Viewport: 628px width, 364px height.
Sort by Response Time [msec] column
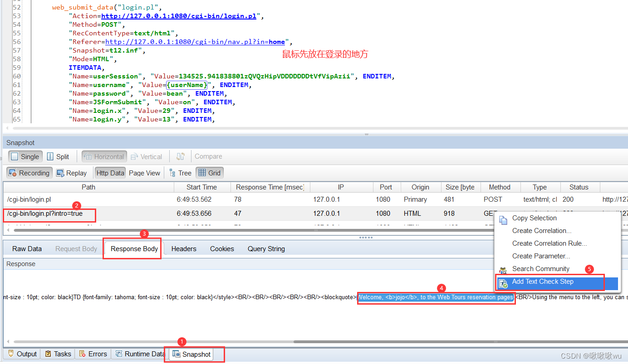[x=270, y=187]
